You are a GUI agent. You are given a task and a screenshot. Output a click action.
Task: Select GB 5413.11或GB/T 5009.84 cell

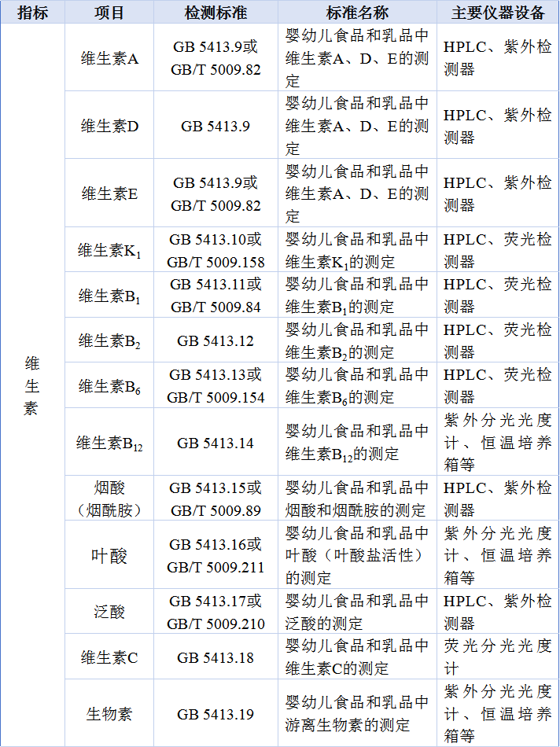coord(216,295)
